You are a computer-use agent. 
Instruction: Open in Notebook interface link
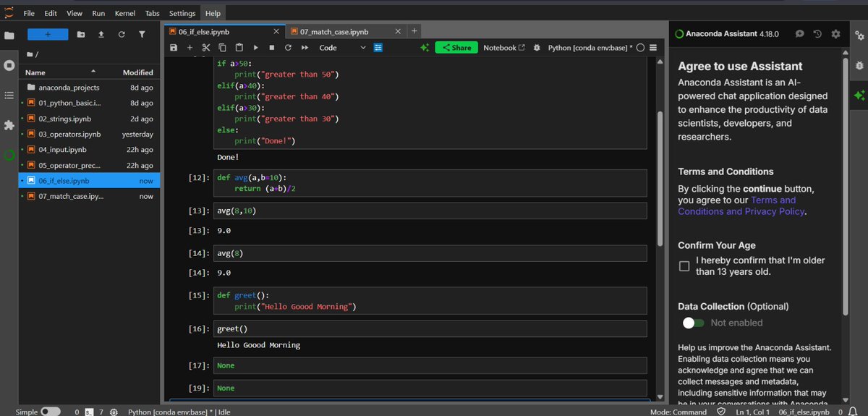click(x=504, y=48)
